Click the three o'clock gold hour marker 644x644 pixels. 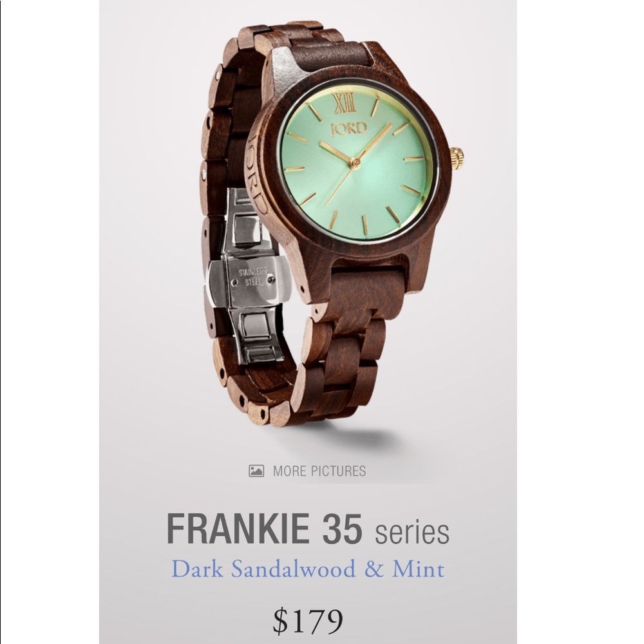pos(416,159)
